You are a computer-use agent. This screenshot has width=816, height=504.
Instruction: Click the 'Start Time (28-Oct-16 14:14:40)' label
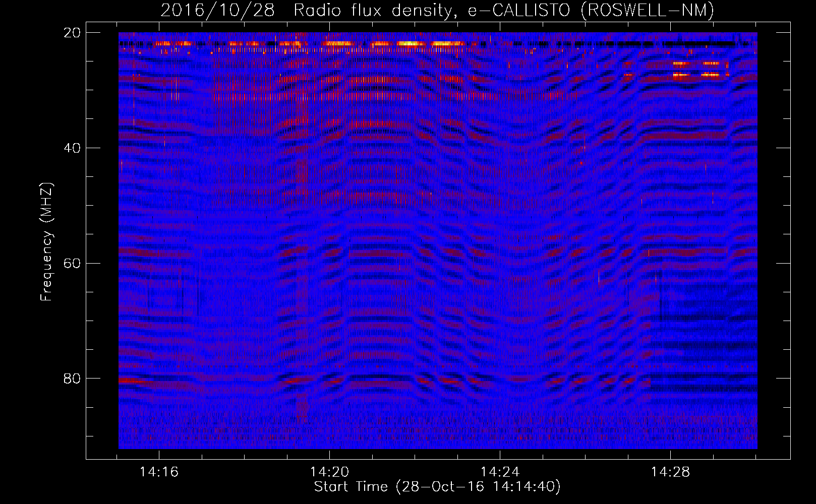pyautogui.click(x=437, y=487)
